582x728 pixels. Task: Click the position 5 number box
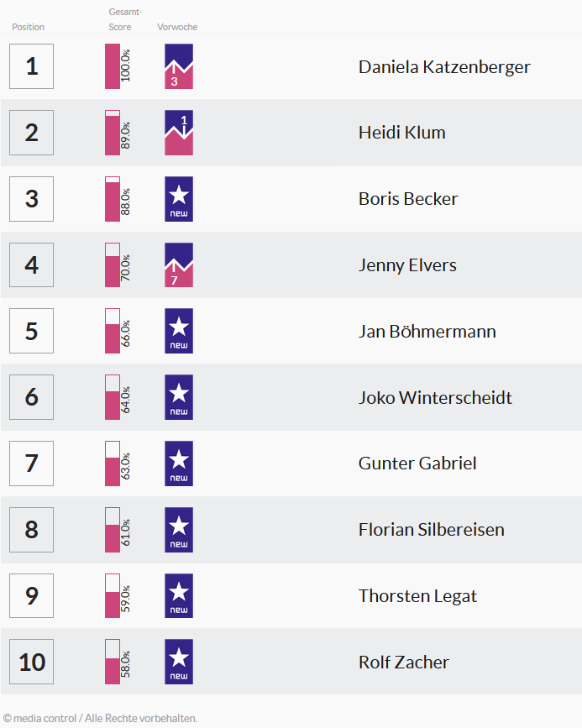[32, 331]
